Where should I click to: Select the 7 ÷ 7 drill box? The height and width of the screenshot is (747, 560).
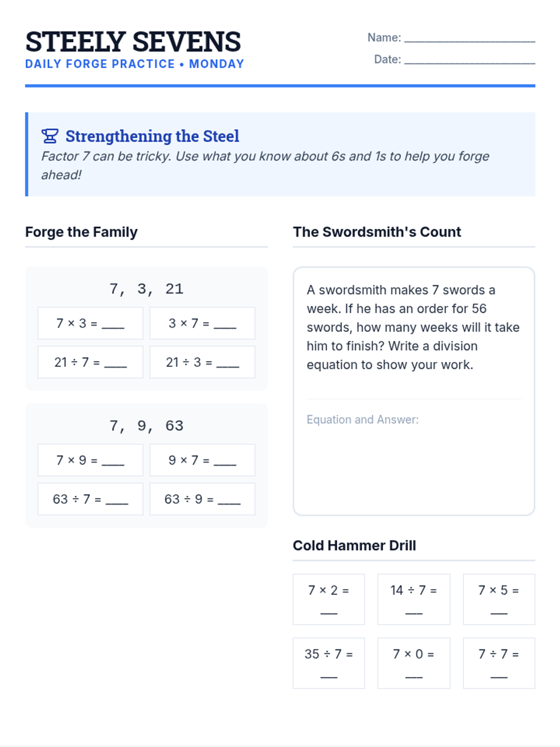click(x=498, y=663)
